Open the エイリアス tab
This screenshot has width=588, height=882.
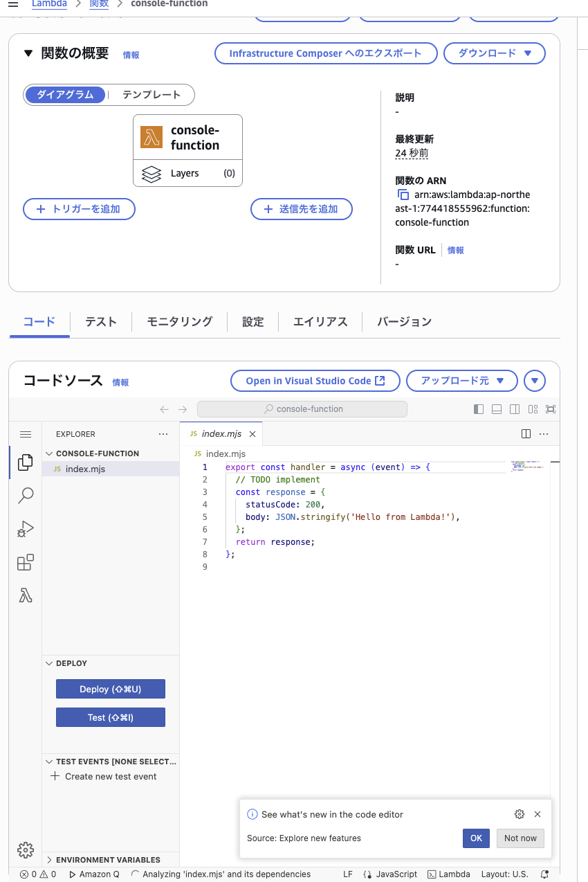(320, 322)
